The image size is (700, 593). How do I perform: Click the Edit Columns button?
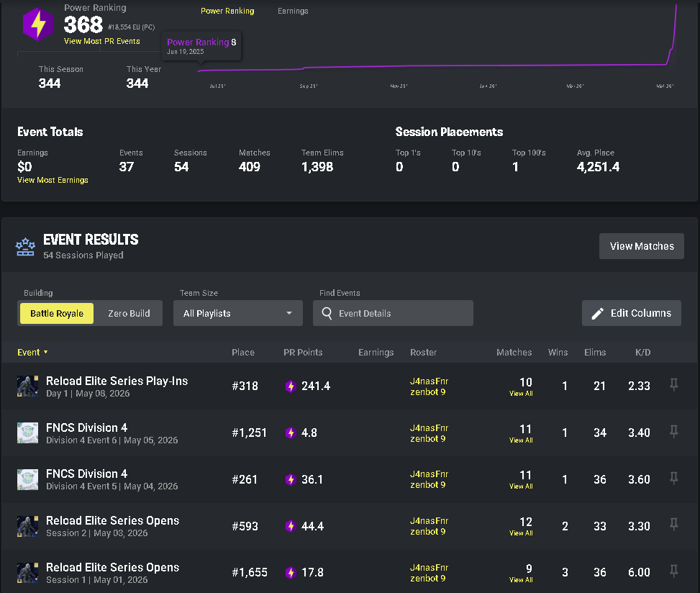pyautogui.click(x=631, y=313)
